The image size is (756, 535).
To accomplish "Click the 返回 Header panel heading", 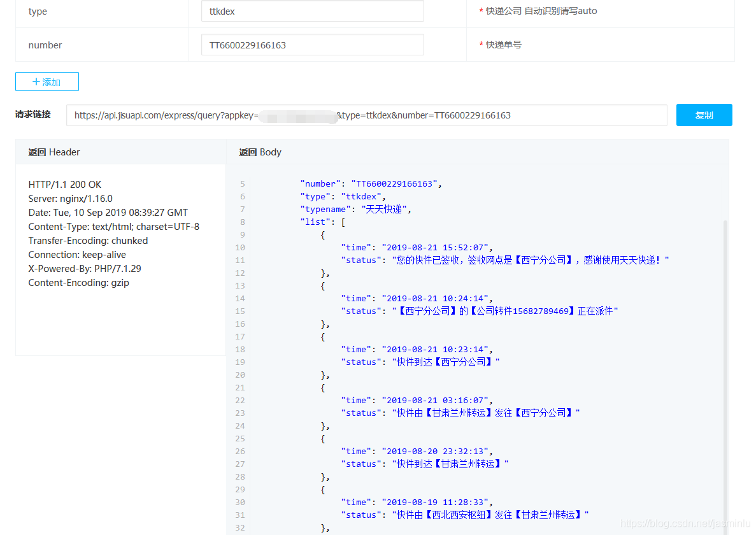I will (x=54, y=152).
